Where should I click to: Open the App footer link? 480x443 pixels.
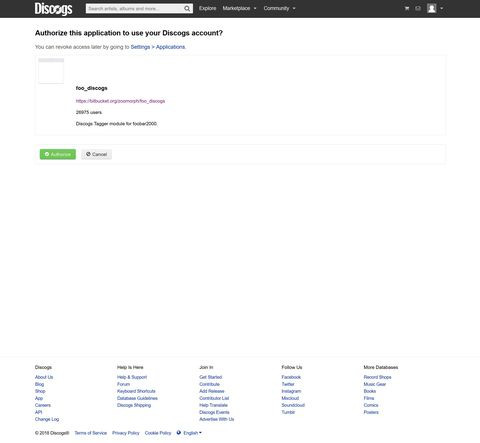(x=39, y=398)
